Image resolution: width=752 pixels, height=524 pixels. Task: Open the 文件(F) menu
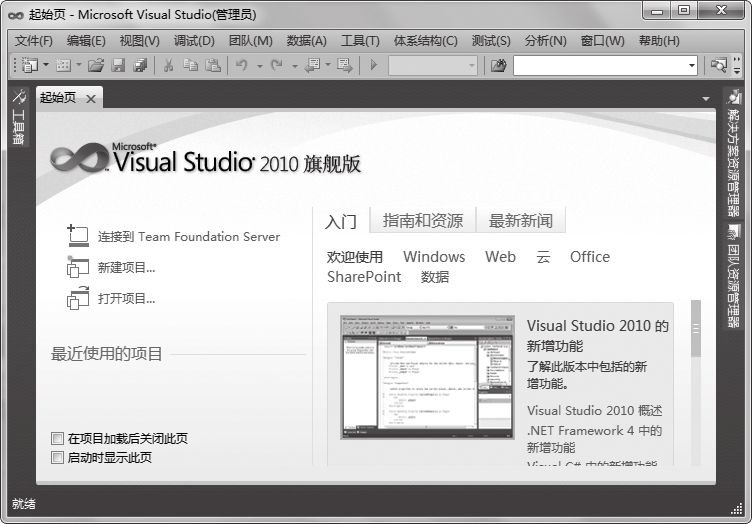(34, 41)
